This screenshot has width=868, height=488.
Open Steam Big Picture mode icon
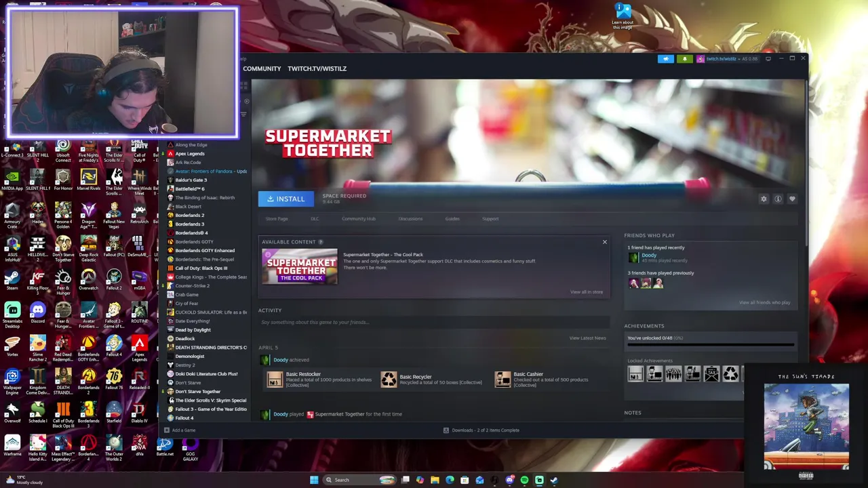[768, 59]
